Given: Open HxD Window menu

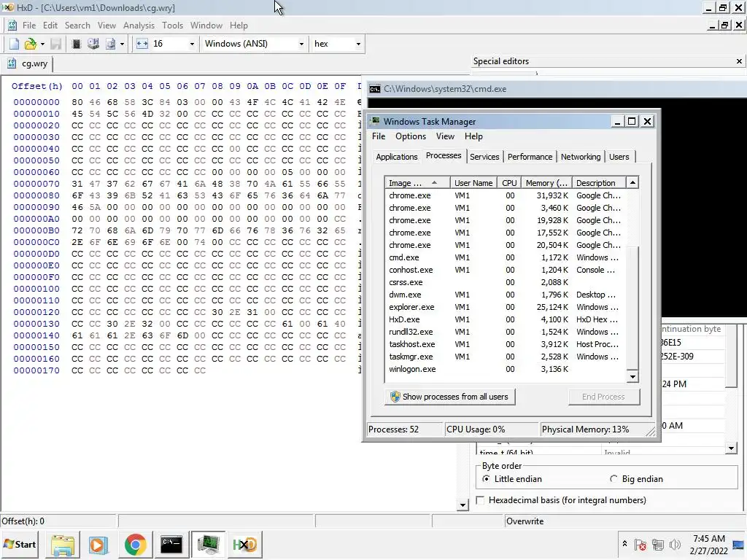Looking at the screenshot, I should tap(206, 26).
